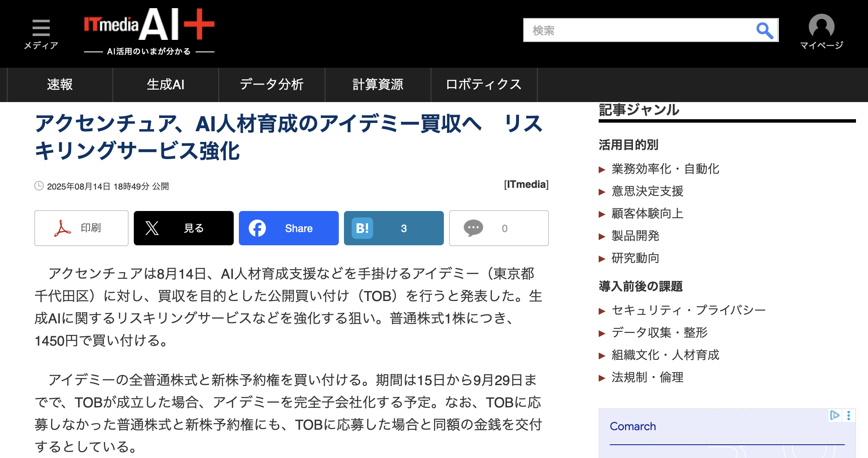Open the 速報 nav tab
Screen dimensions: 868x458
click(x=60, y=84)
